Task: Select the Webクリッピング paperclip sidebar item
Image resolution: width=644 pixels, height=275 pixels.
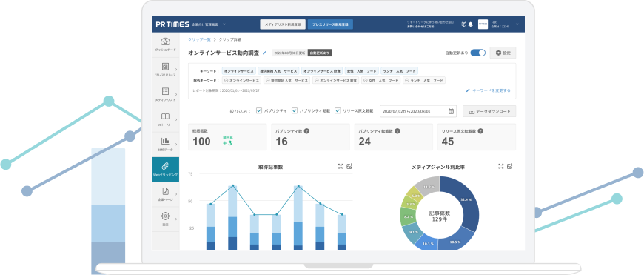Action: coord(165,169)
